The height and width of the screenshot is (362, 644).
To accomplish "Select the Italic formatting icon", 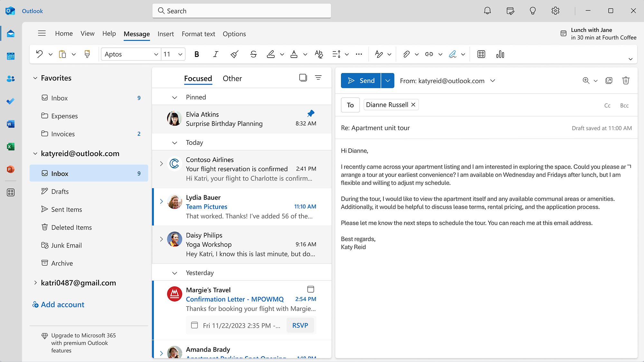I will (215, 54).
